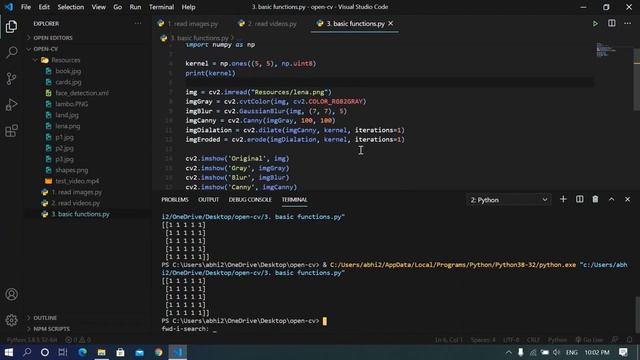Run Python file with the play button

point(595,24)
